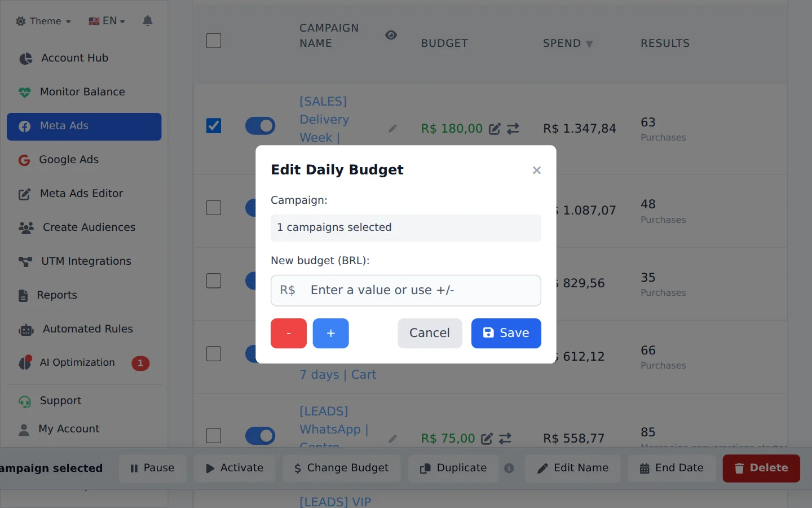Screen dimensions: 812x508
Task: Select the checkbox in the WhatsApp campaign row
Action: [214, 436]
